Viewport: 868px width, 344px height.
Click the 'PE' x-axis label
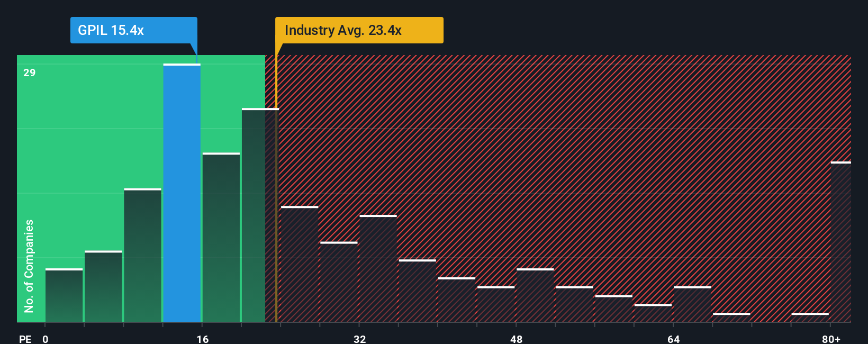[25, 339]
